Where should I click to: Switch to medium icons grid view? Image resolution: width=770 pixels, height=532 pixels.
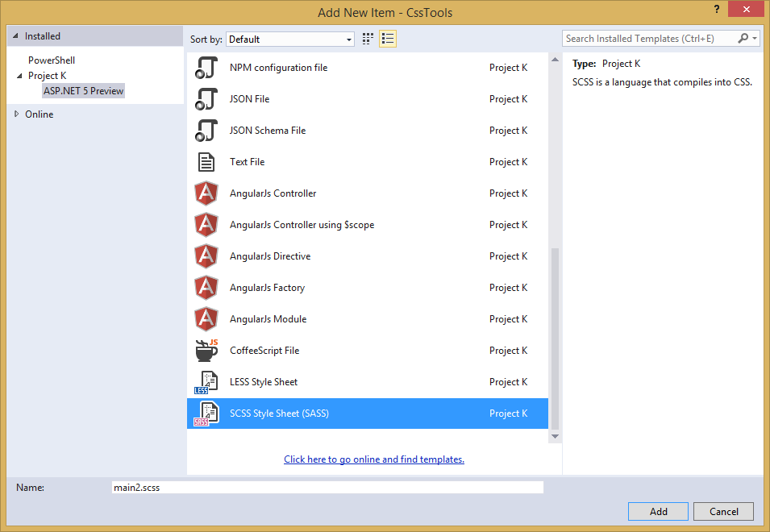pos(368,39)
